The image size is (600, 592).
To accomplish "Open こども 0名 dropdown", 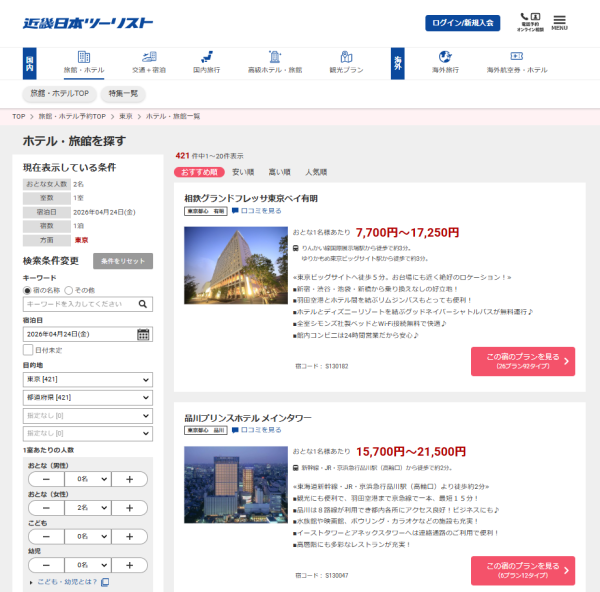I will tap(88, 537).
